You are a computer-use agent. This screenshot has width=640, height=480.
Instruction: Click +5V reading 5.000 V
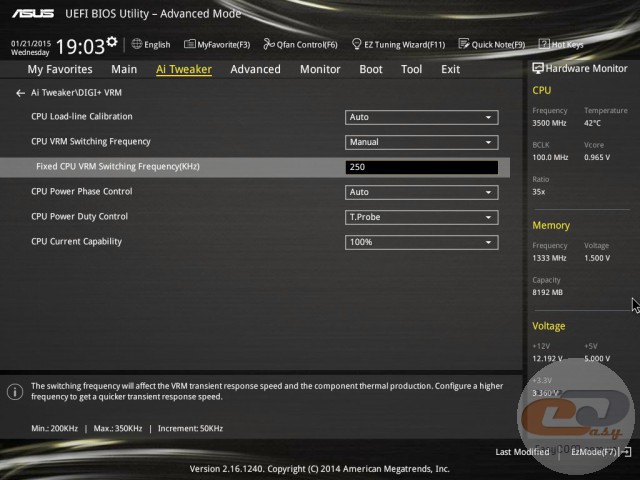597,358
